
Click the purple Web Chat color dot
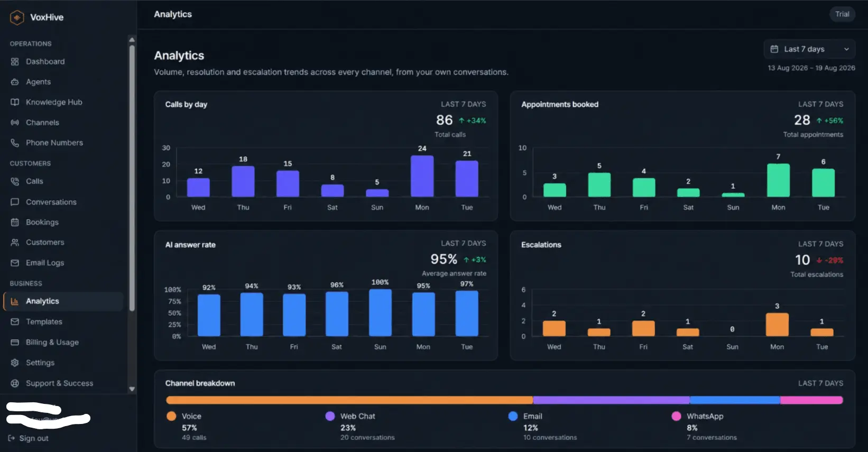click(x=330, y=416)
